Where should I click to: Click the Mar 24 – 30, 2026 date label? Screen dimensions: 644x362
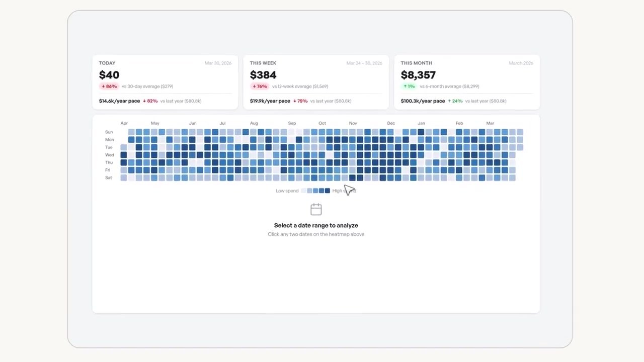364,63
